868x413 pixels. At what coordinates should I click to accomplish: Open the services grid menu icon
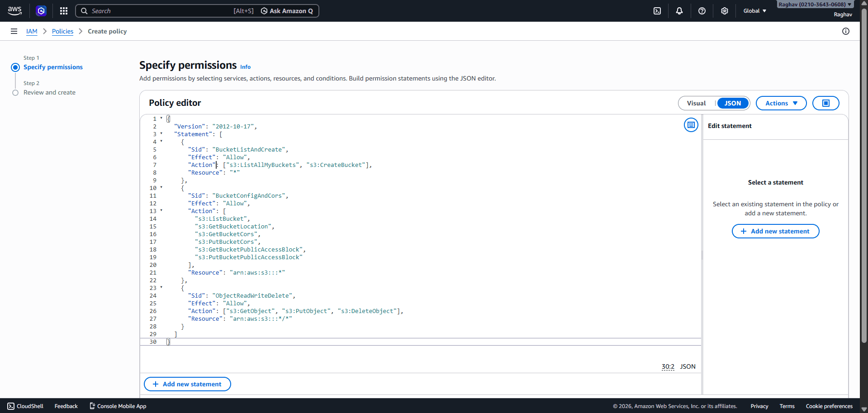[64, 11]
